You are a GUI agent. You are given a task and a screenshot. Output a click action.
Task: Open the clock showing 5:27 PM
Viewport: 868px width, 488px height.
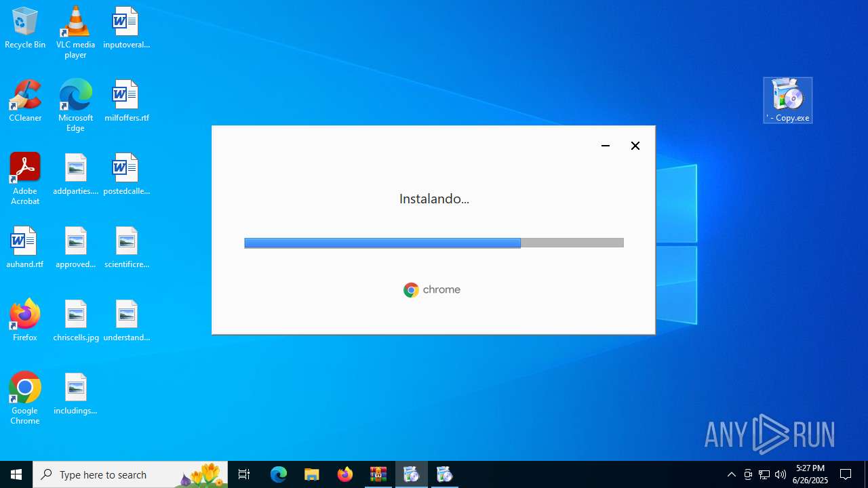(812, 474)
